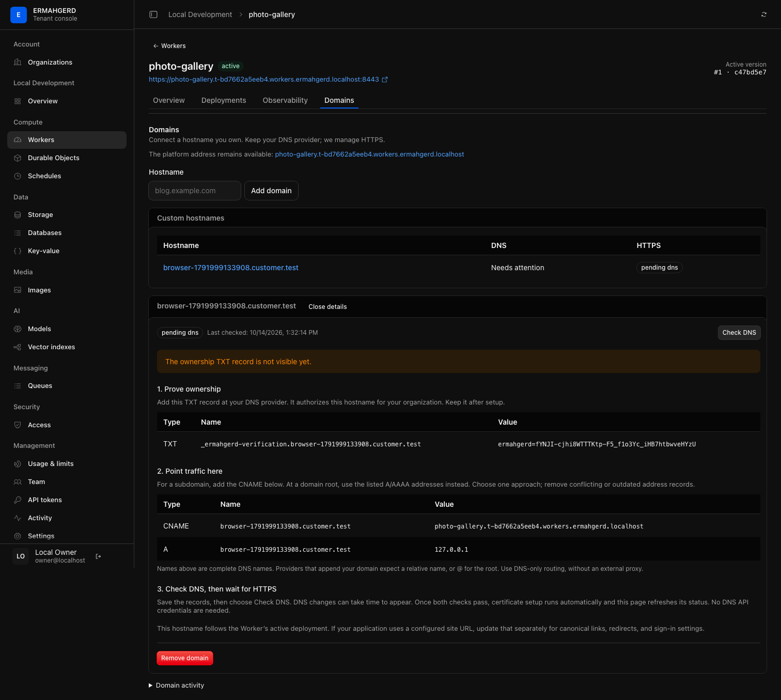This screenshot has height=700, width=781.
Task: Open Team in the sidebar
Action: [x=67, y=482]
